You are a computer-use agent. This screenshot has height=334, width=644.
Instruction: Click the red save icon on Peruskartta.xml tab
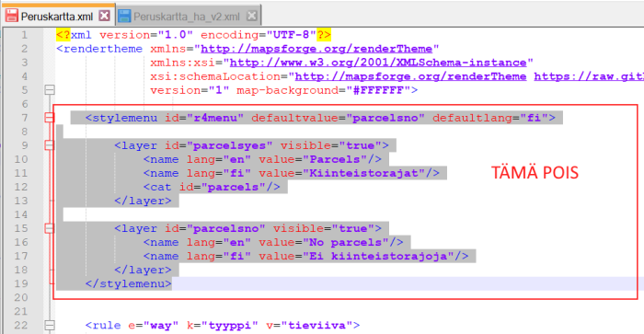11,16
